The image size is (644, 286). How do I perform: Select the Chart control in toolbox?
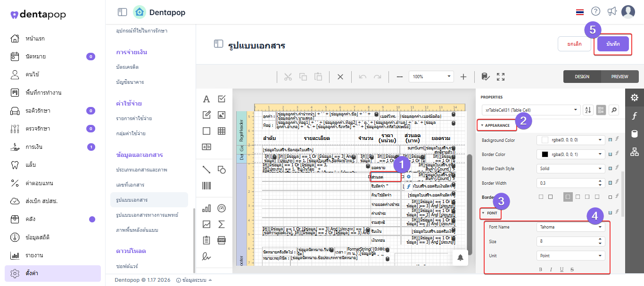206,208
